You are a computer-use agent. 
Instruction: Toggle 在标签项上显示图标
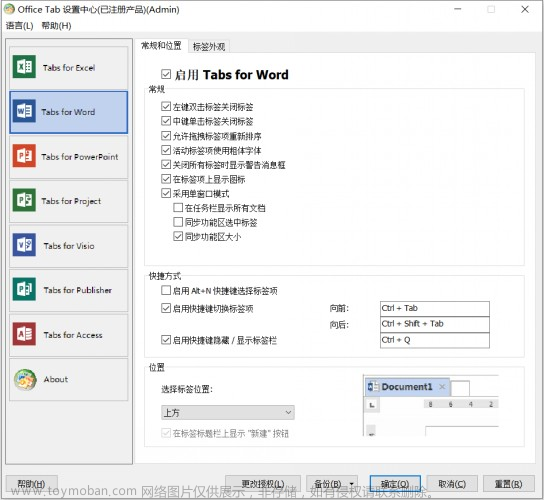[166, 179]
